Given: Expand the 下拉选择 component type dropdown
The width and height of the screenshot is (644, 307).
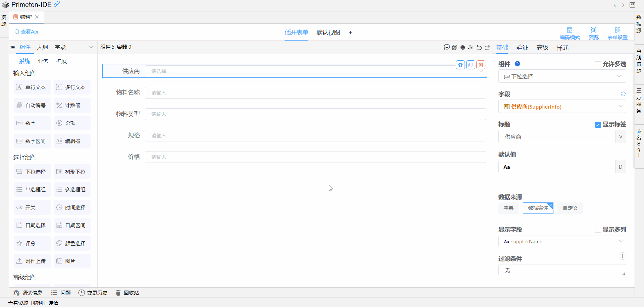Looking at the screenshot, I should pos(562,76).
